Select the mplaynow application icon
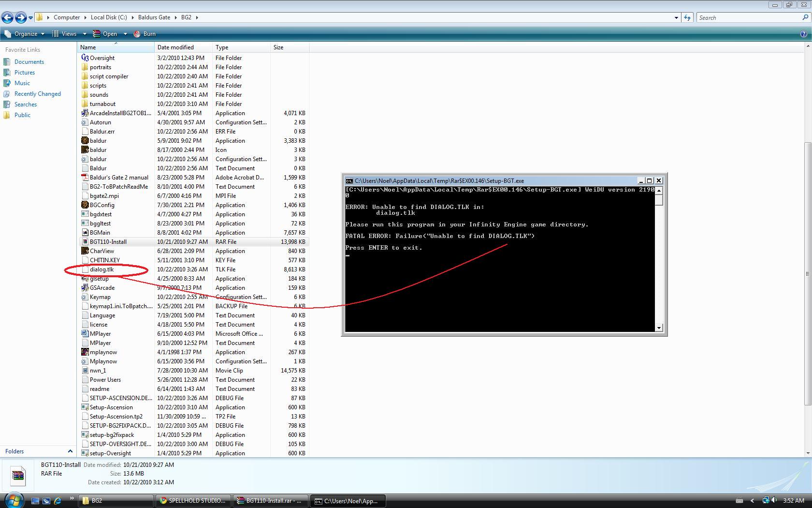Viewport: 812px width, 508px height. click(x=85, y=352)
